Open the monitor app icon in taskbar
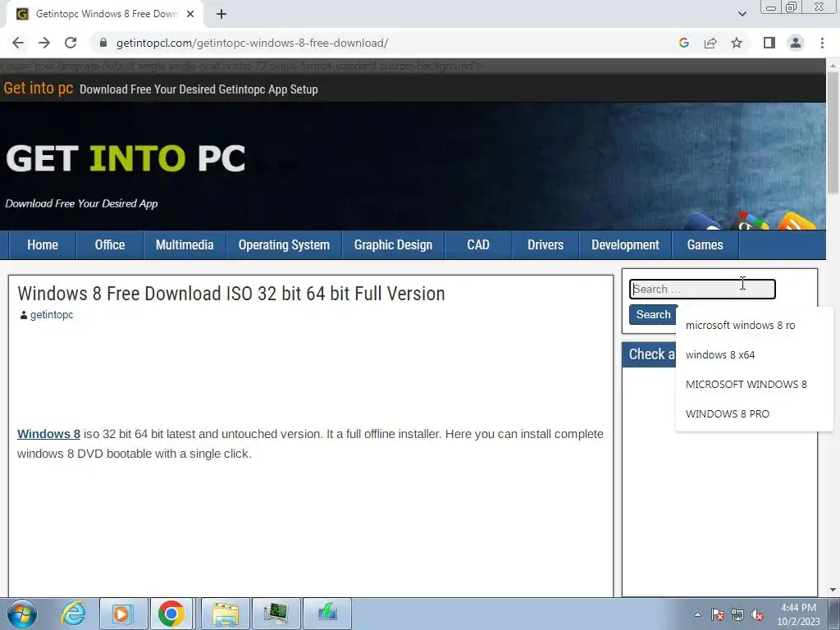This screenshot has width=840, height=630. tap(276, 614)
